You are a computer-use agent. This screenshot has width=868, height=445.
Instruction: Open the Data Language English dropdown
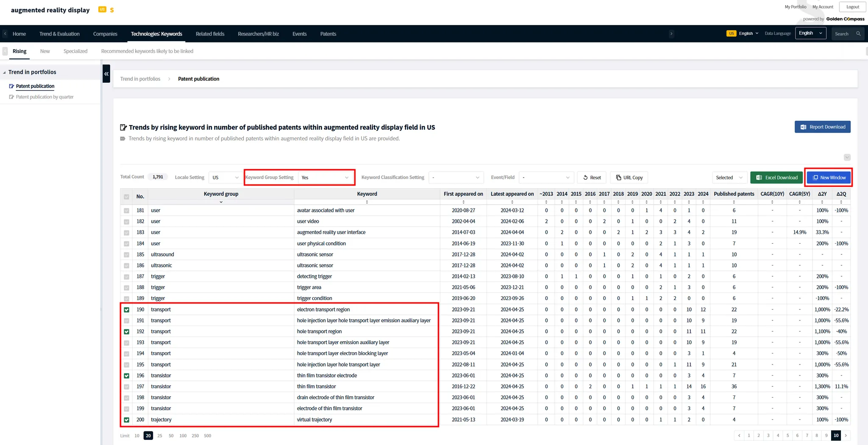pos(810,33)
